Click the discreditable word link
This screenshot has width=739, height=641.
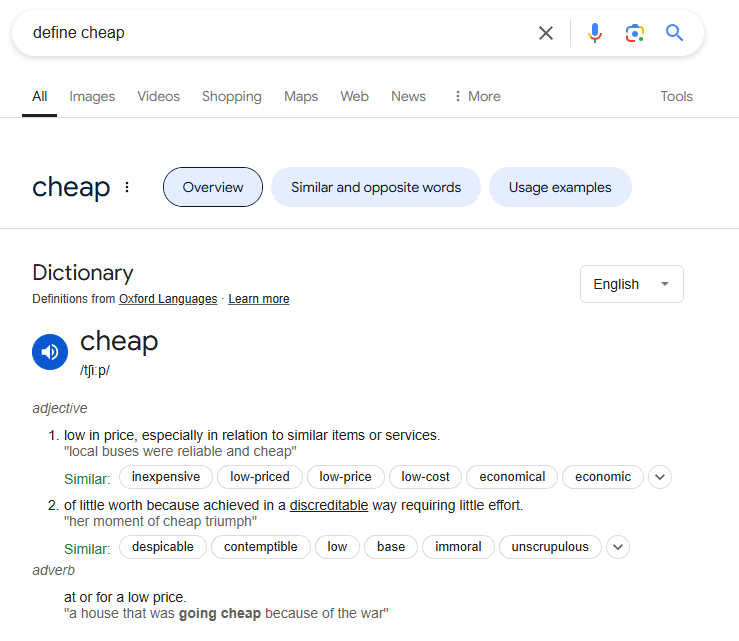(x=328, y=505)
